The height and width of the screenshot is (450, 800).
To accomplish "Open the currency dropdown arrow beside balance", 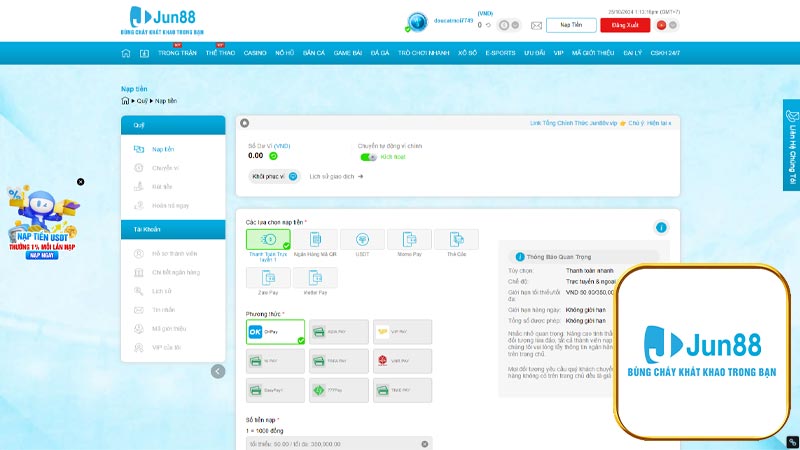I will click(x=515, y=25).
